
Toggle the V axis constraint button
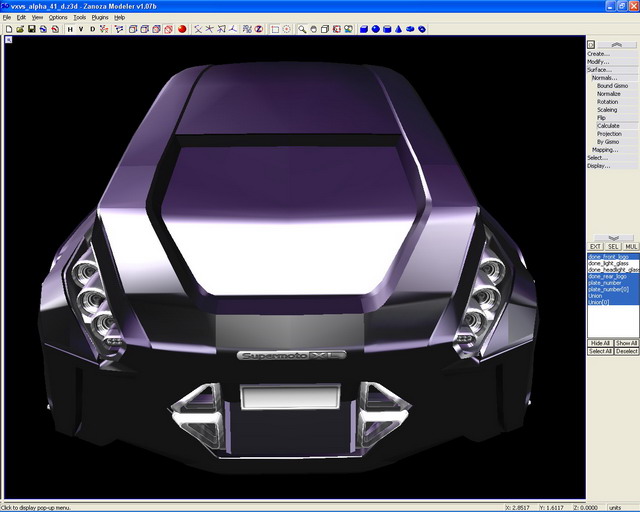(x=81, y=29)
